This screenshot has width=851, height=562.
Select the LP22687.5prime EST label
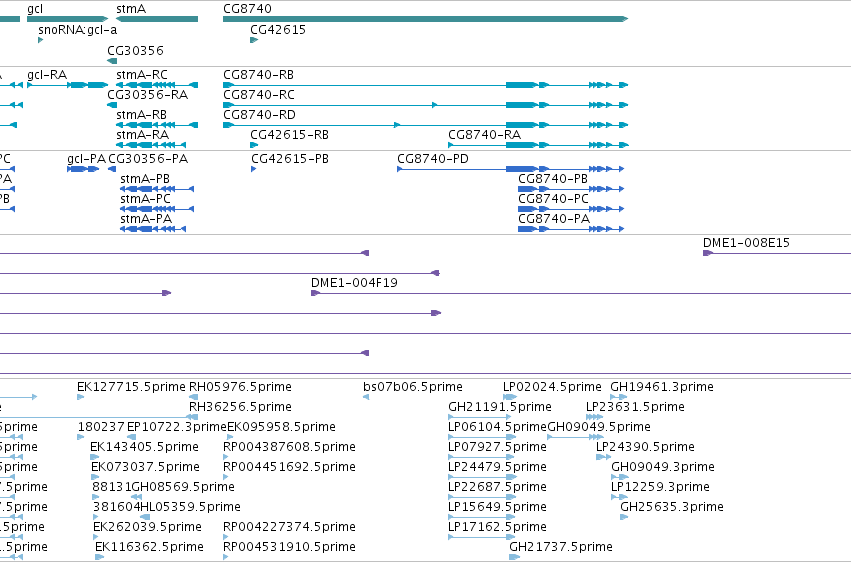pyautogui.click(x=497, y=487)
